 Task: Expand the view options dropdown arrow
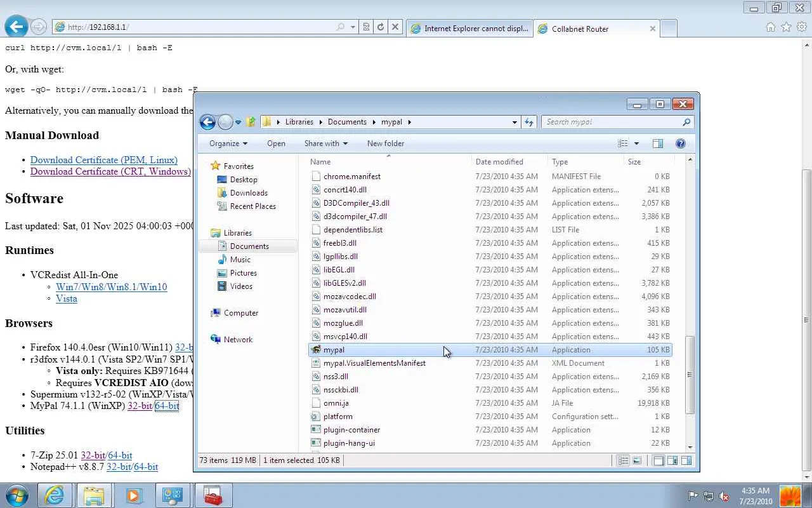tap(636, 144)
